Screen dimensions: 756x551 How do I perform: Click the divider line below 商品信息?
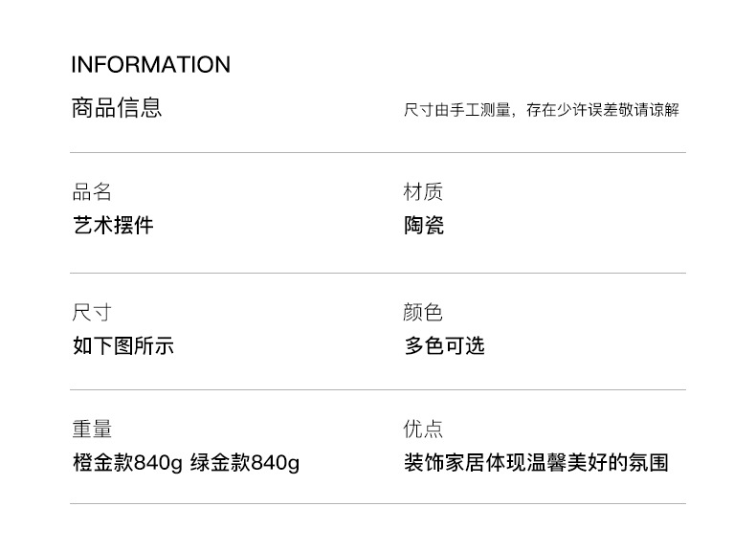[x=378, y=152]
